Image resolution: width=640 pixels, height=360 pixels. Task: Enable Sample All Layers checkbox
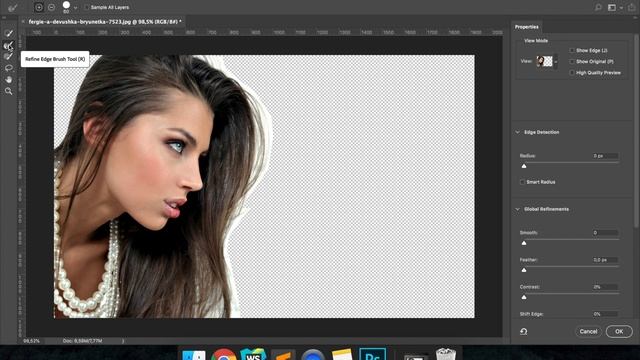pyautogui.click(x=87, y=7)
